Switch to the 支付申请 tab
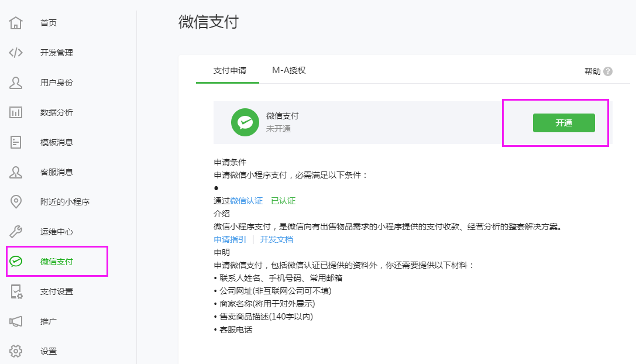The image size is (636, 364). [x=229, y=71]
